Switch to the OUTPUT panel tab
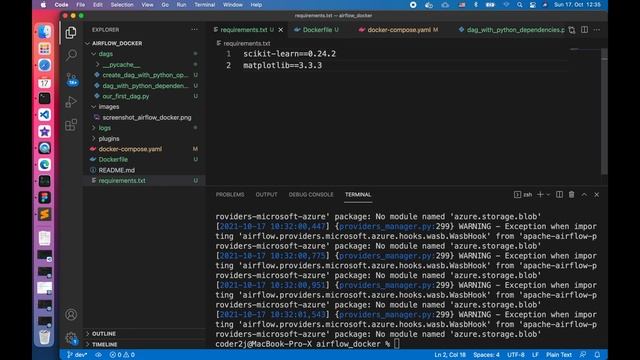 tap(266, 195)
